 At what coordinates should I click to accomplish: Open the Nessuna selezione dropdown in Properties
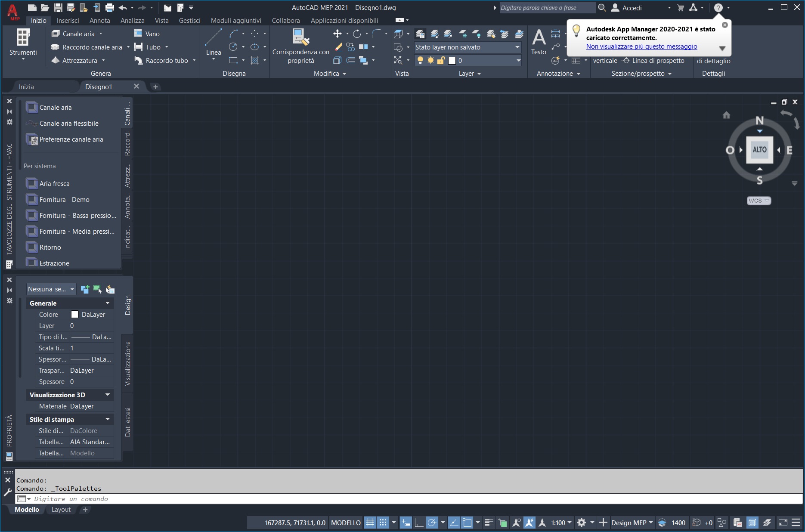[51, 289]
